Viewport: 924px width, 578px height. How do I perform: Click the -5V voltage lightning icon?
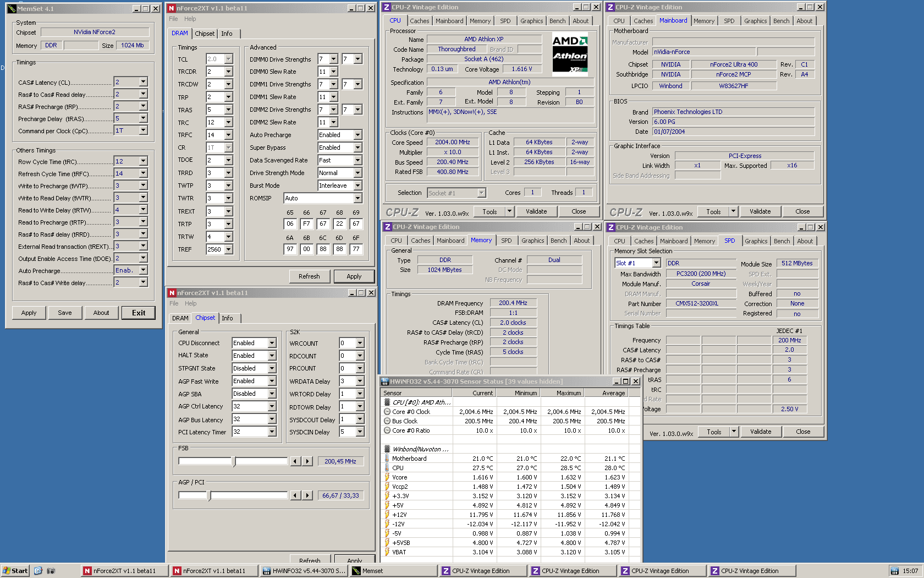pos(387,533)
